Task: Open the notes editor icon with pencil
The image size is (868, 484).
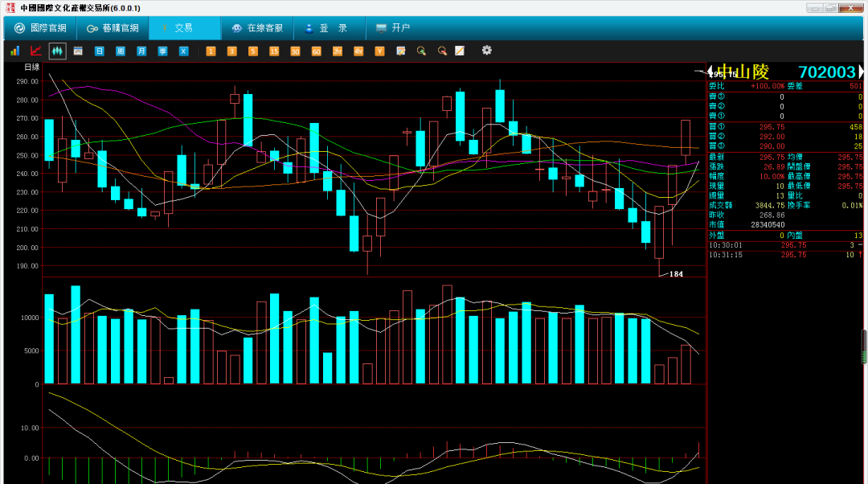Action: pos(401,51)
